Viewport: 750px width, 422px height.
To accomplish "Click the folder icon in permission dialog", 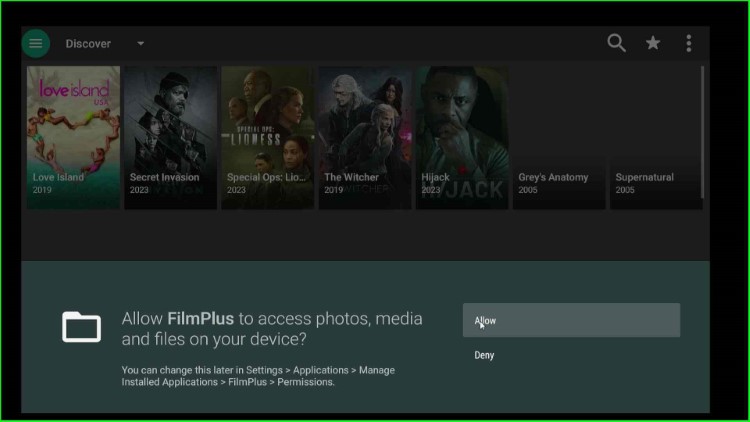I will [81, 327].
